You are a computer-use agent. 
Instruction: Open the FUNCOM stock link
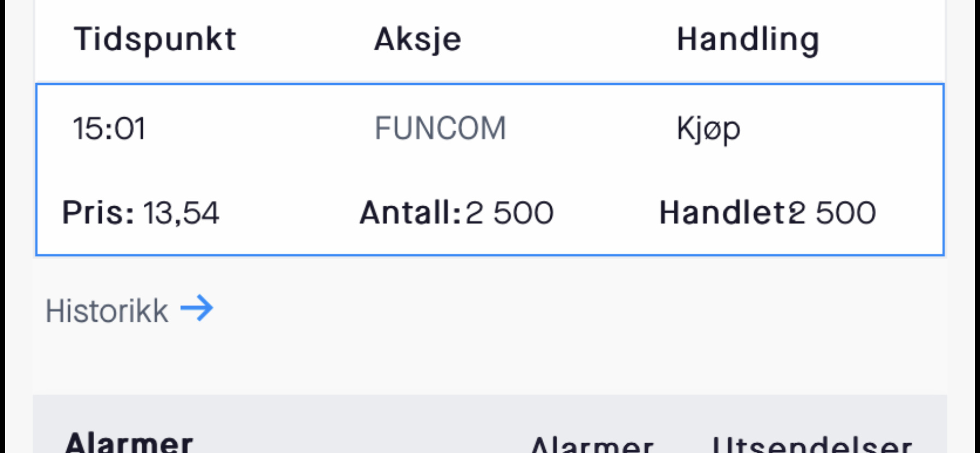click(440, 129)
